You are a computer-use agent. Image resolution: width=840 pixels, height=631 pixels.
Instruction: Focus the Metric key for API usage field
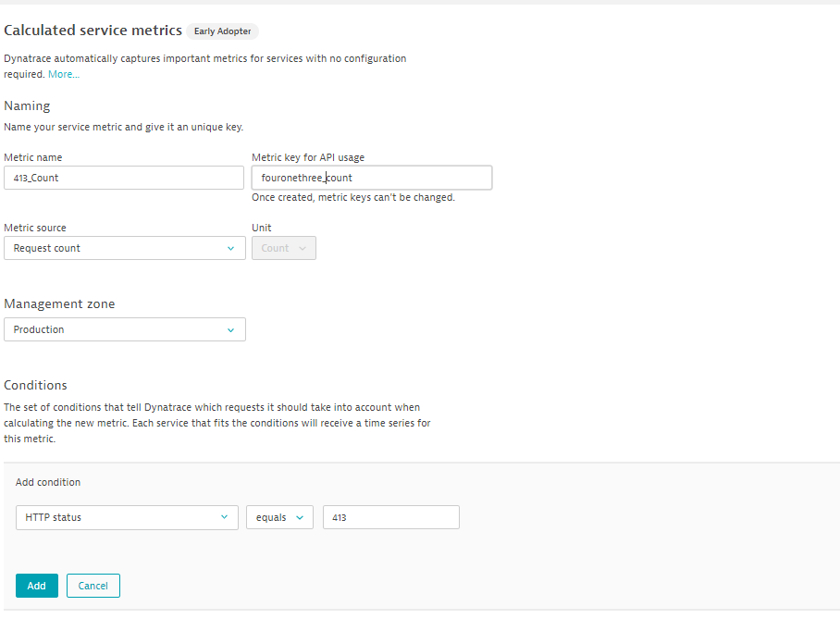(x=371, y=178)
